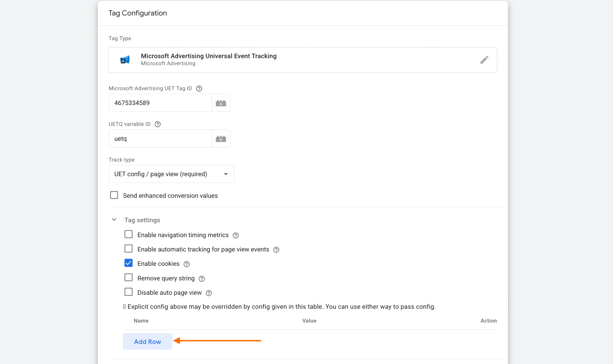Click the Add Row button

tap(148, 341)
